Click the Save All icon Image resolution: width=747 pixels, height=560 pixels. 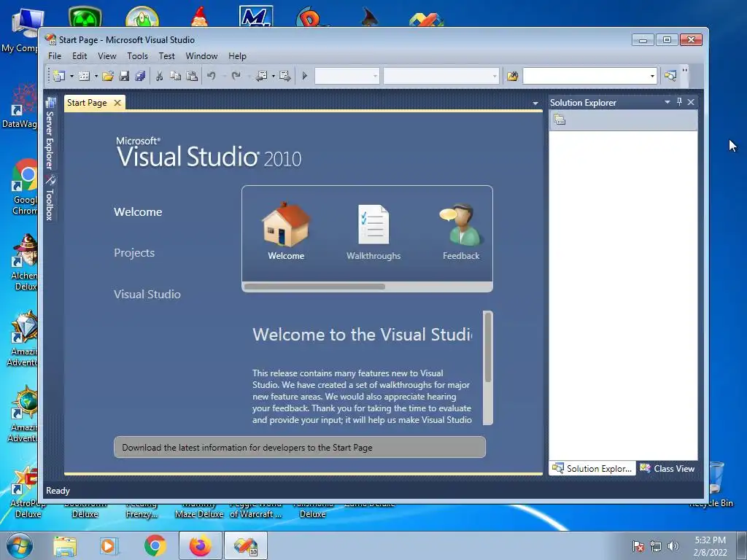(140, 76)
